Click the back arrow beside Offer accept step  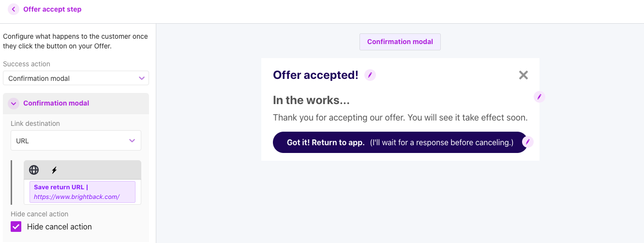click(14, 9)
